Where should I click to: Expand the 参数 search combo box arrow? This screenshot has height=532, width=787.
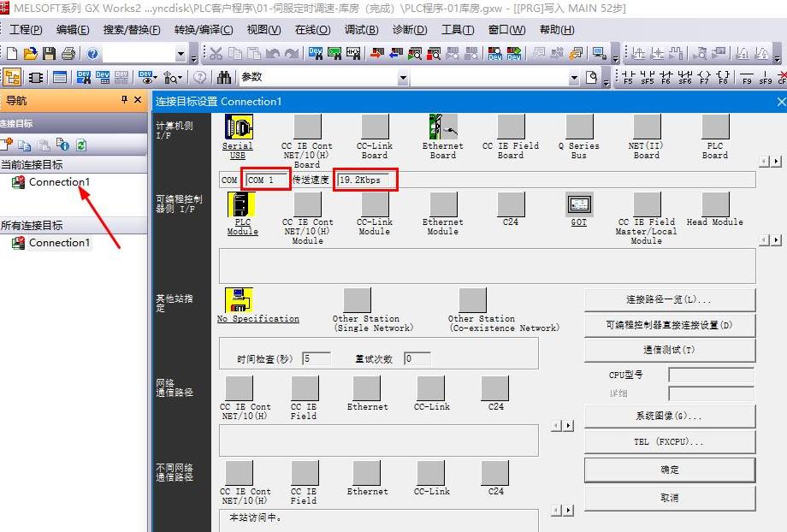point(403,78)
